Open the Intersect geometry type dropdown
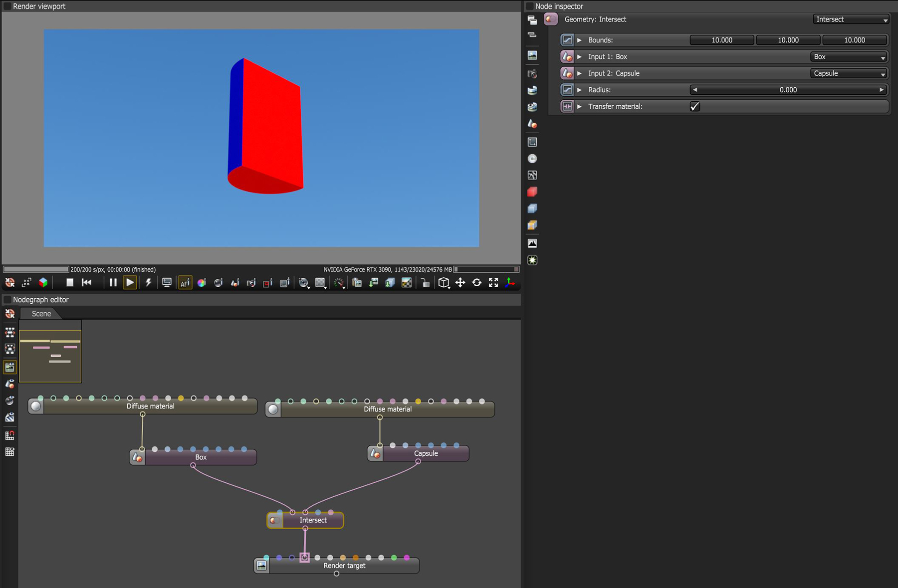 [x=851, y=19]
